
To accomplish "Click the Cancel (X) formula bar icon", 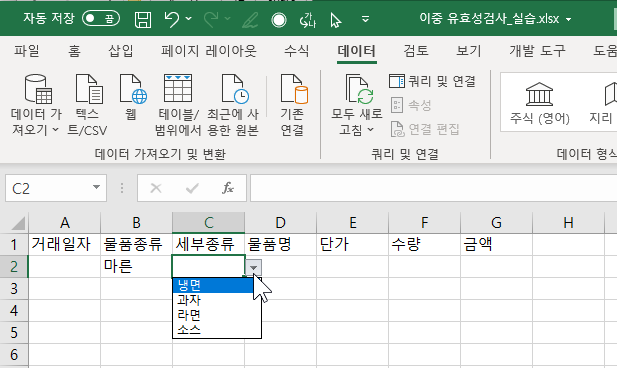I will (x=156, y=188).
